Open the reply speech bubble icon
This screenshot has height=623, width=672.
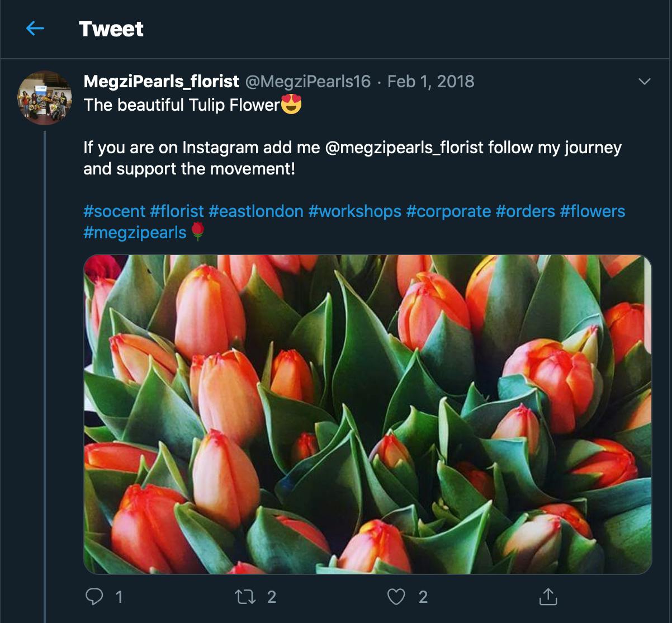[94, 597]
